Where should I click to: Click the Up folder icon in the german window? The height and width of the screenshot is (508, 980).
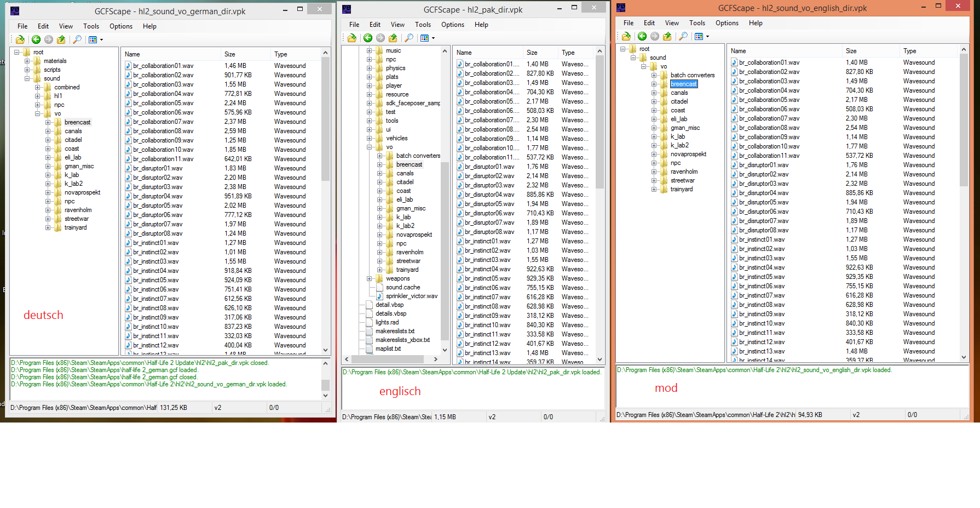coord(61,39)
